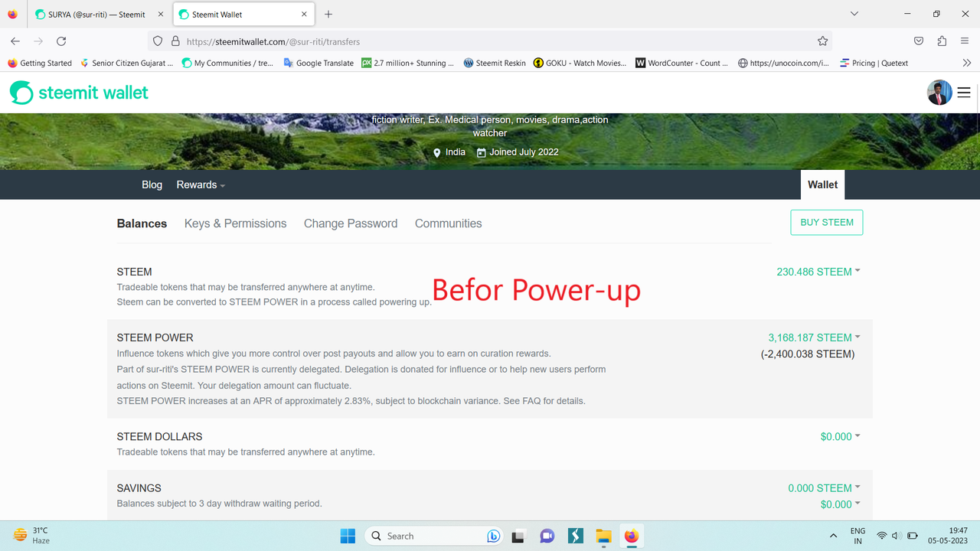Screen dimensions: 980x551
Task: Open the GOKU - Watch Movies bookmark
Action: [580, 63]
